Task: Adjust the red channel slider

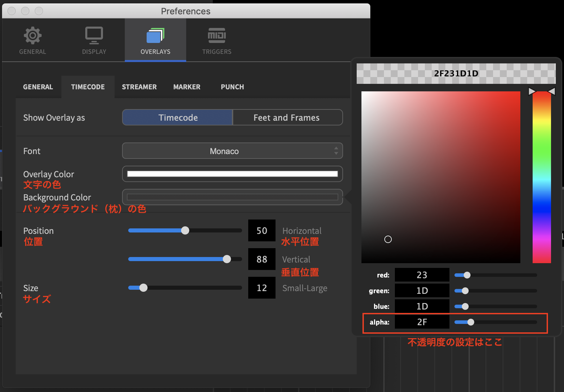Action: pyautogui.click(x=496, y=275)
